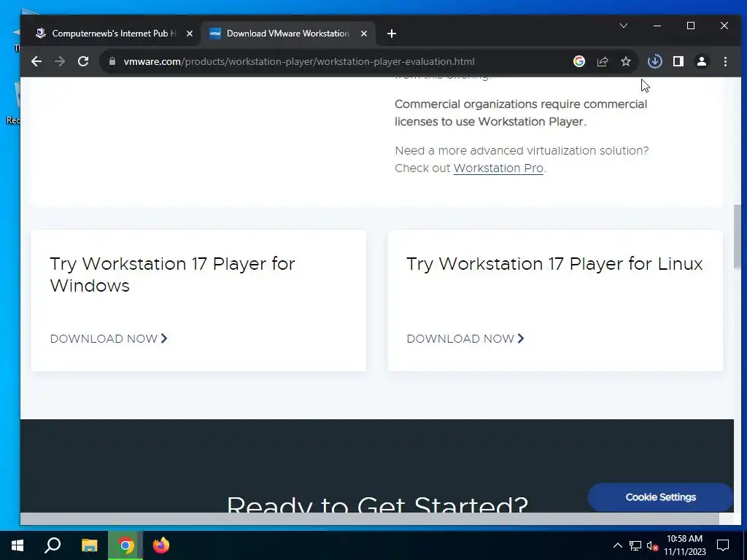Click the Ready to Get Started? heading
This screenshot has height=560, width=747.
pos(377,504)
